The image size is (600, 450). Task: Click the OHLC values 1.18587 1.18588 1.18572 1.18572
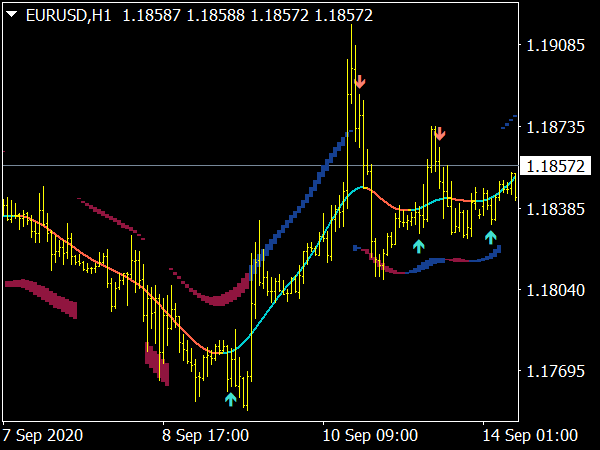(x=248, y=15)
